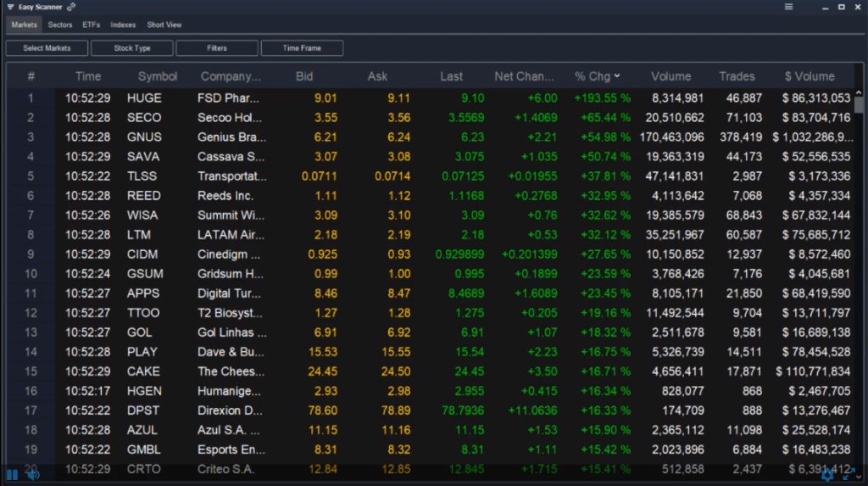Sort by the Last column header
The width and height of the screenshot is (868, 486).
(x=451, y=76)
